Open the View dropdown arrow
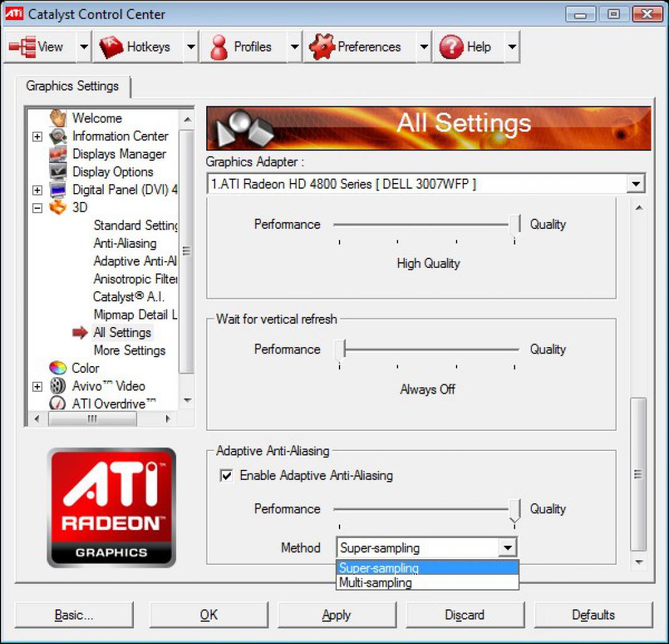This screenshot has height=644, width=669. pos(84,47)
